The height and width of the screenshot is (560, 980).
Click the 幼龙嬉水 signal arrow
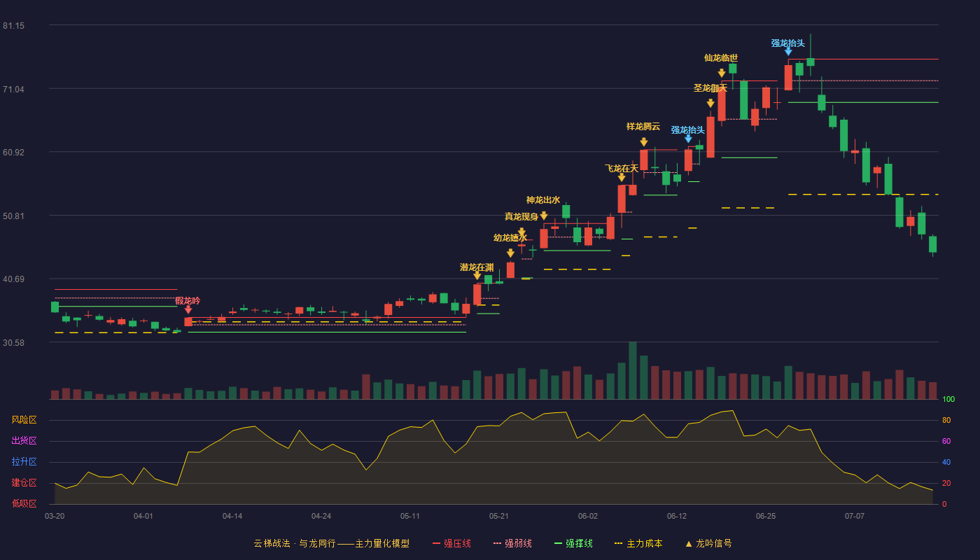pos(510,253)
